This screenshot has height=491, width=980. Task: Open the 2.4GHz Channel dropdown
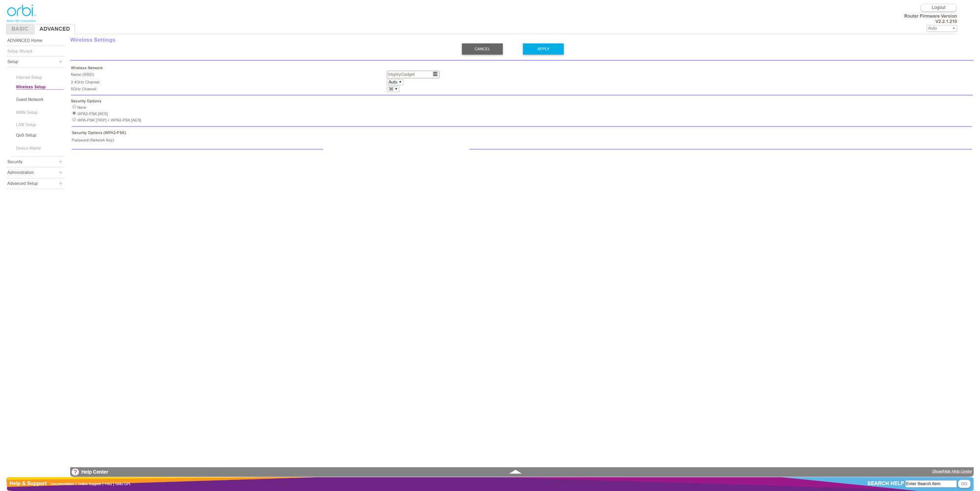(395, 82)
